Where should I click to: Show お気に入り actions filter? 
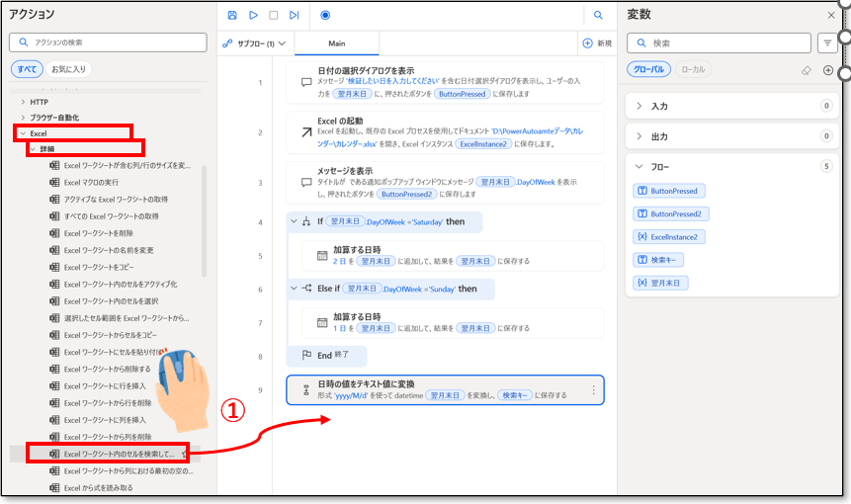click(x=68, y=69)
